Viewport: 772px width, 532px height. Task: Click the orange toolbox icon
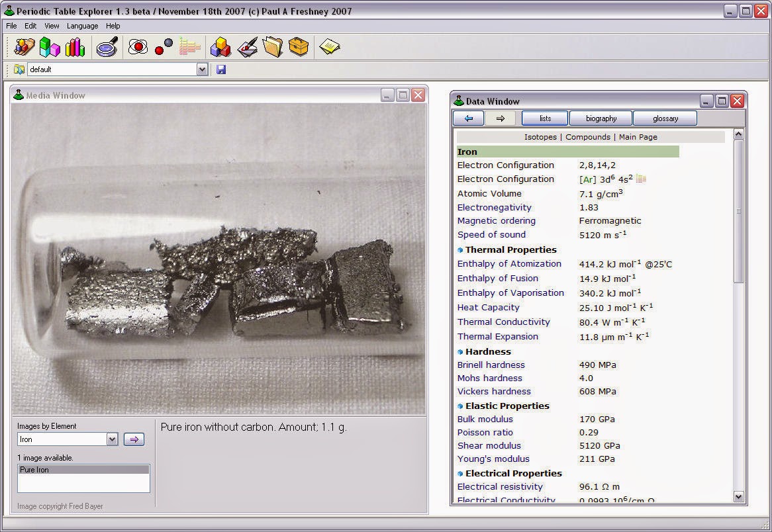click(x=299, y=47)
